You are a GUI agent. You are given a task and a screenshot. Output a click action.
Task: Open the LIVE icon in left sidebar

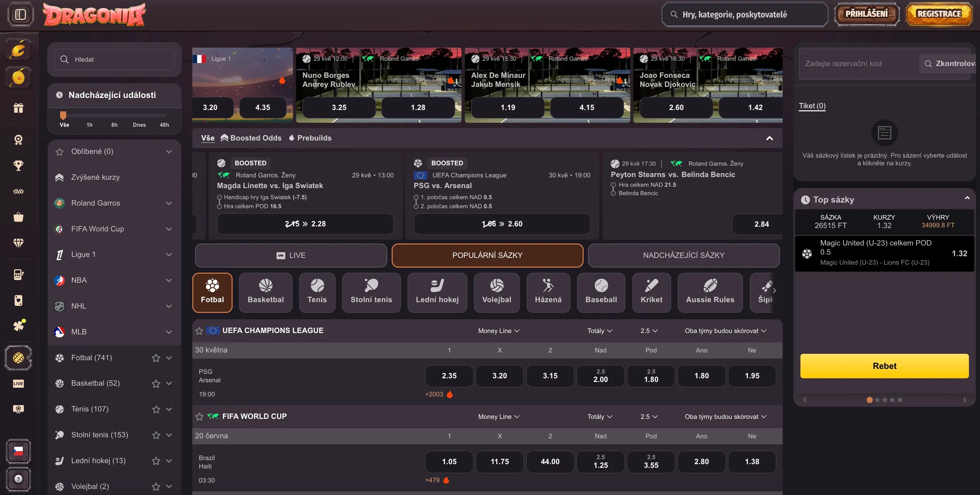click(x=18, y=383)
